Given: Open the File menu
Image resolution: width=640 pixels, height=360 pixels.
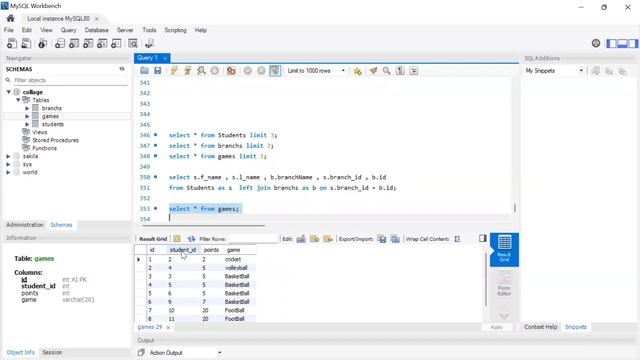Looking at the screenshot, I should (9, 30).
